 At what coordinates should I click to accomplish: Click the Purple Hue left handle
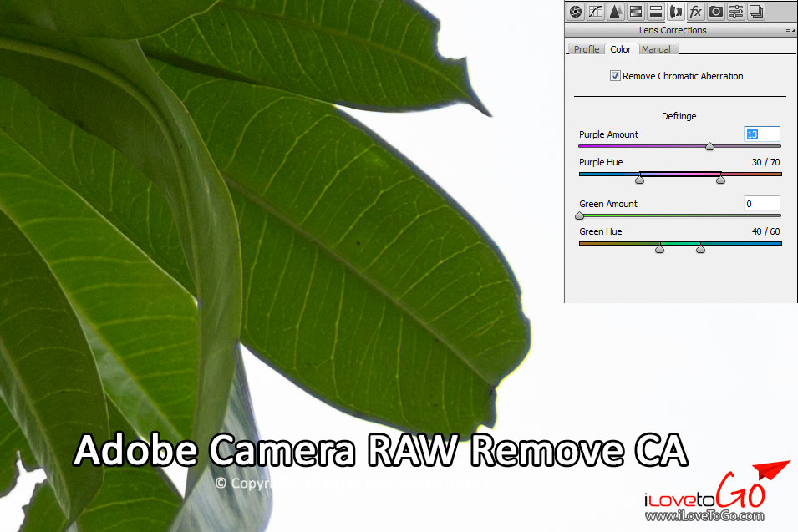640,179
